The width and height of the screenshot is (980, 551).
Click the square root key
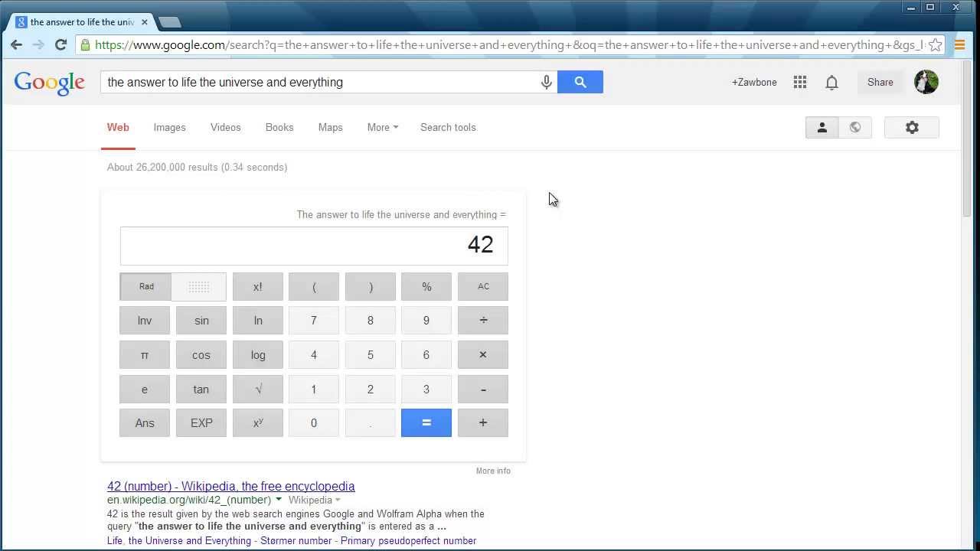point(258,389)
